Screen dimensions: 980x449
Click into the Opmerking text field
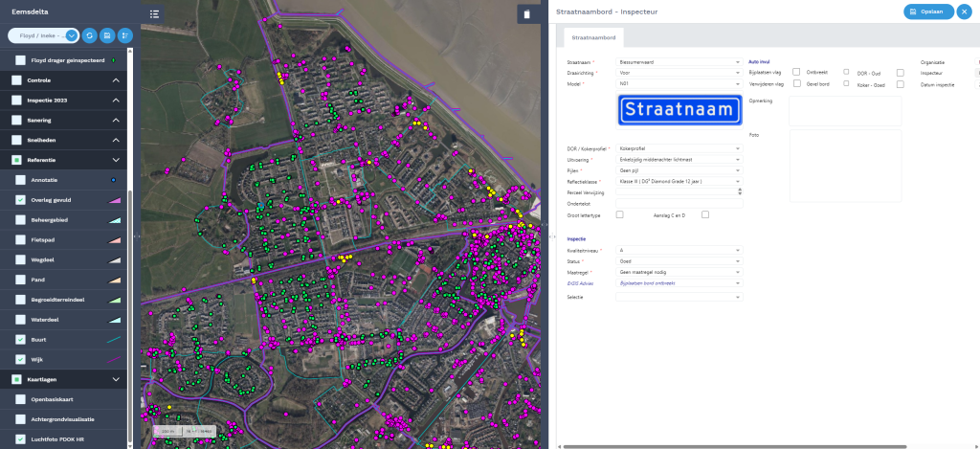point(844,110)
